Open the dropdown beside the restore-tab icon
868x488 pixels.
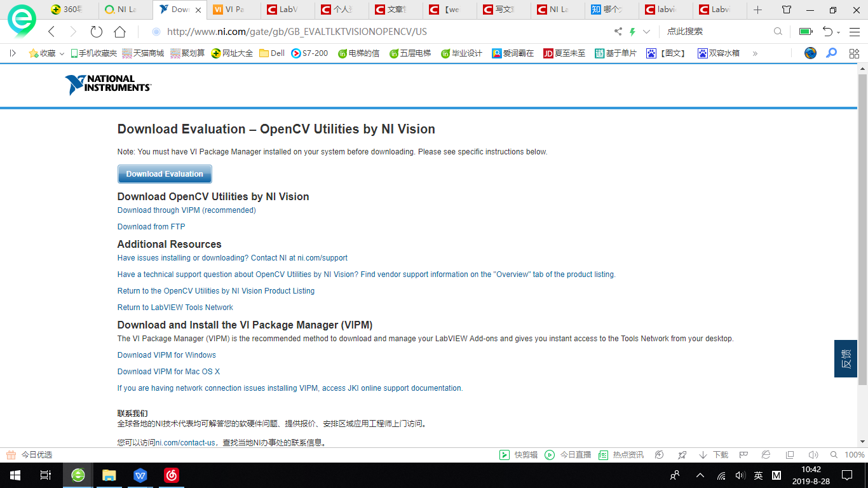tap(838, 32)
